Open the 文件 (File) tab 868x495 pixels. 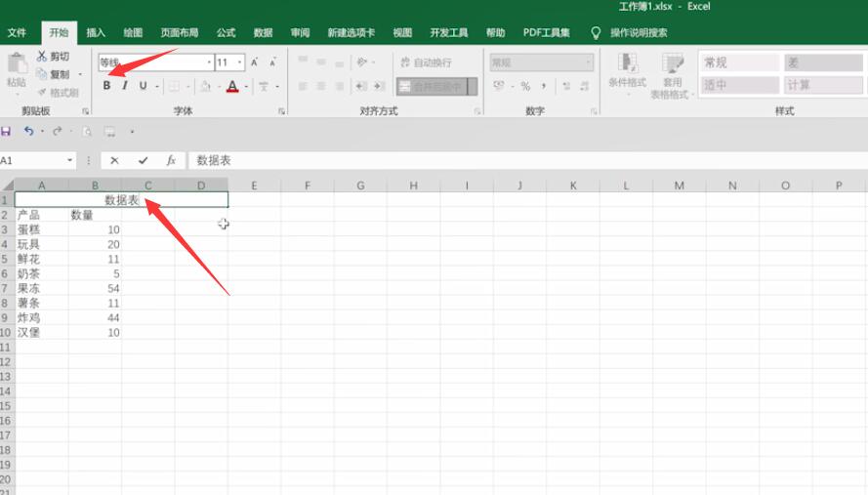coord(17,32)
